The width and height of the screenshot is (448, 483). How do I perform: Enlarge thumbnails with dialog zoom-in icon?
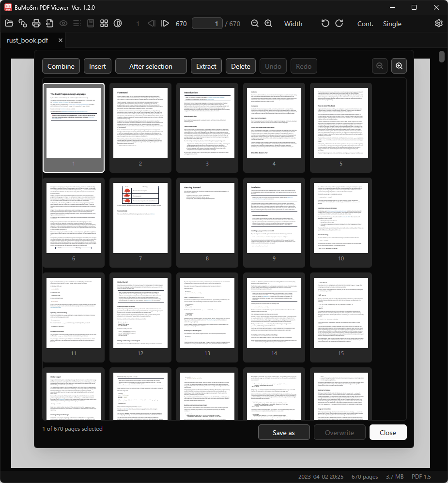pos(399,66)
